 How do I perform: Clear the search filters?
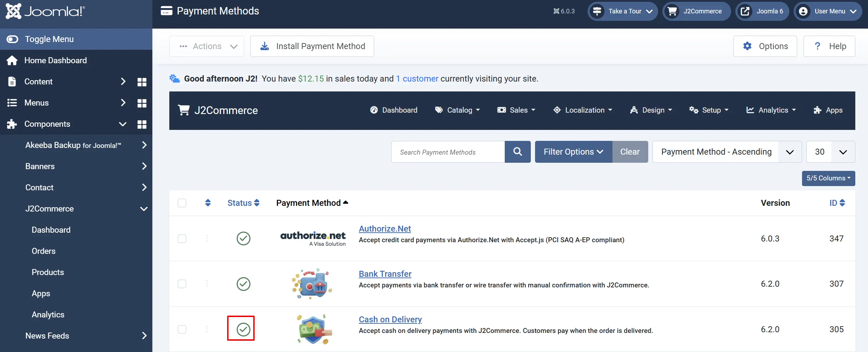click(x=630, y=152)
